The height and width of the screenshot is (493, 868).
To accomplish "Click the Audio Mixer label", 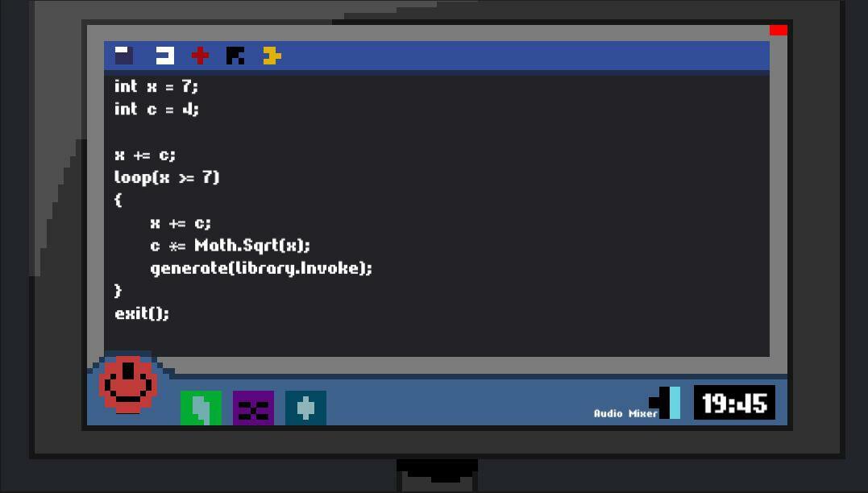I will point(625,413).
